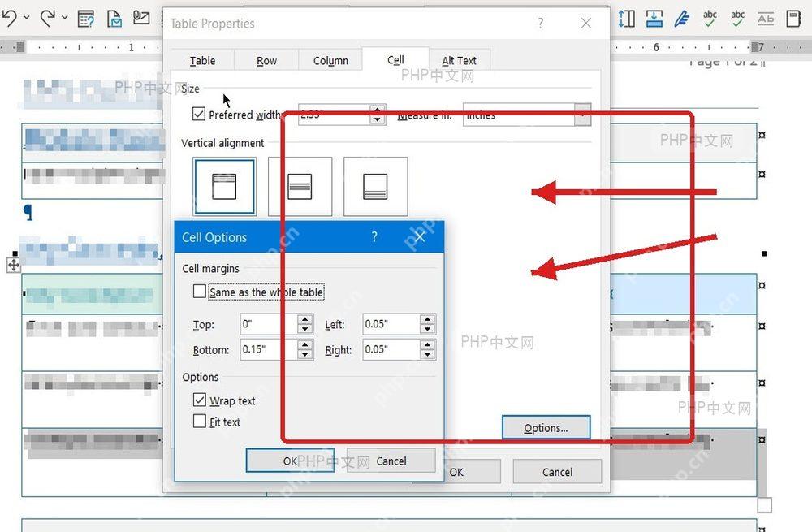Choose Top vertical alignment
This screenshot has width=812, height=532.
pyautogui.click(x=224, y=187)
